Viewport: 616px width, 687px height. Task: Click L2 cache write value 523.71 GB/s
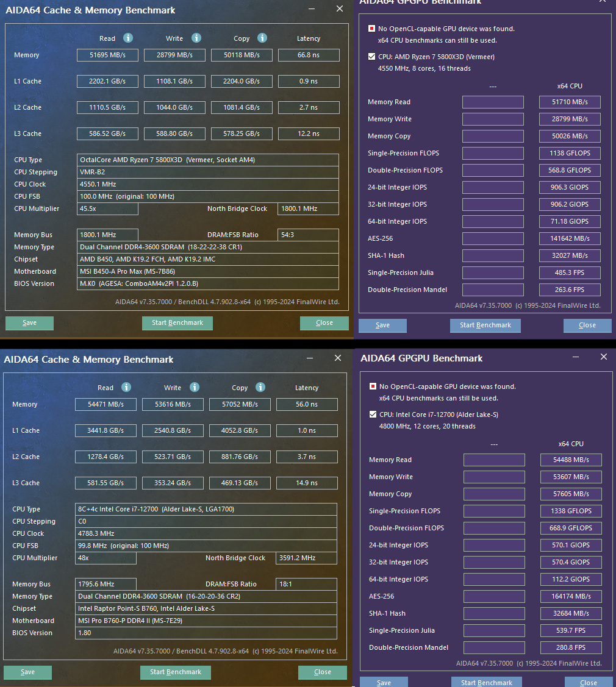click(x=173, y=457)
